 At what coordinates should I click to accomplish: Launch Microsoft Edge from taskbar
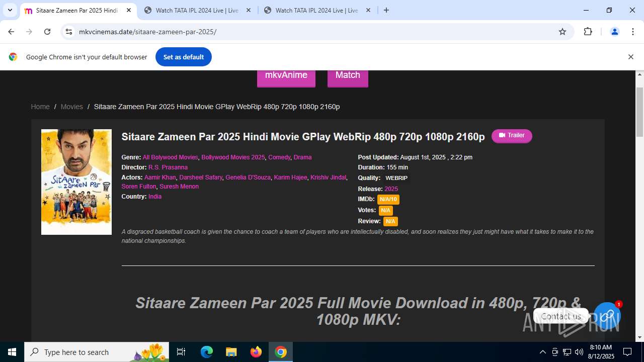[207, 352]
